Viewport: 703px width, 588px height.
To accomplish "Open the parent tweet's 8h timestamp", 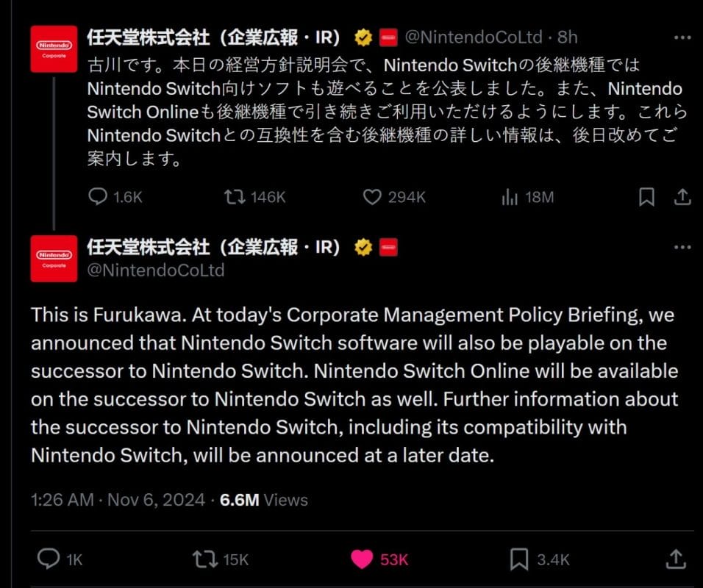I will click(x=568, y=37).
